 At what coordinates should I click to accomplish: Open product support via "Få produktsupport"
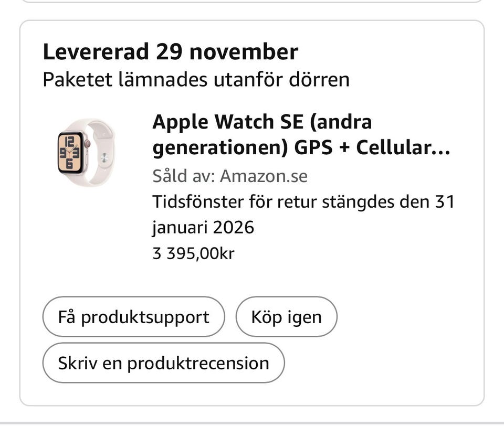pyautogui.click(x=133, y=316)
